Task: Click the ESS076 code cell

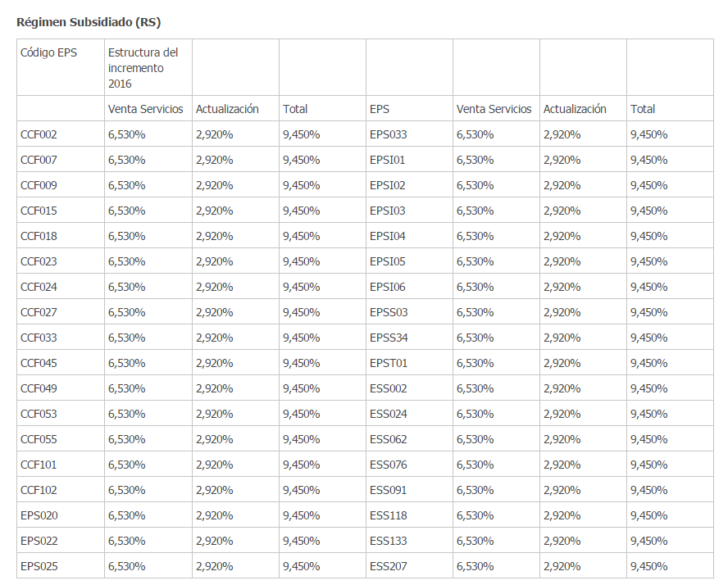Action: pos(388,465)
